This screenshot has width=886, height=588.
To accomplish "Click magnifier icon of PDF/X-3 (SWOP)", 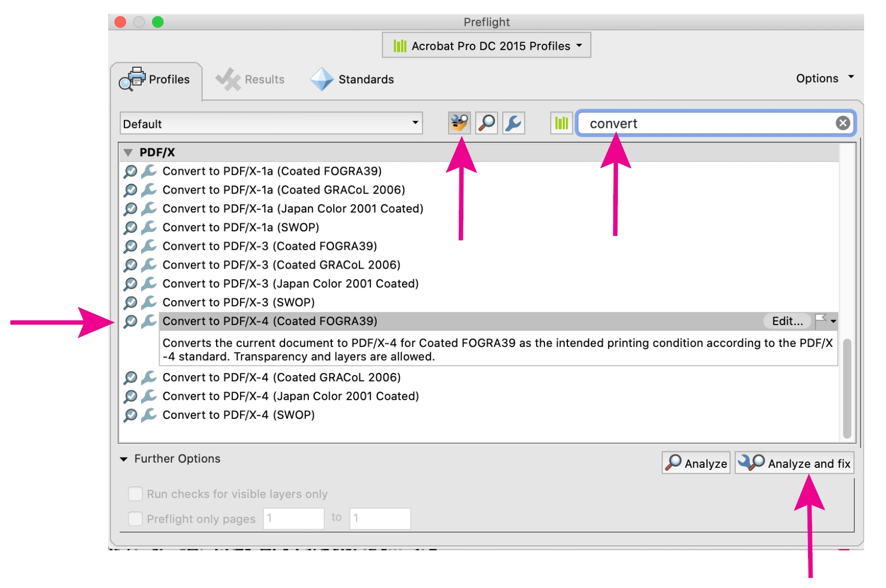I will click(131, 303).
